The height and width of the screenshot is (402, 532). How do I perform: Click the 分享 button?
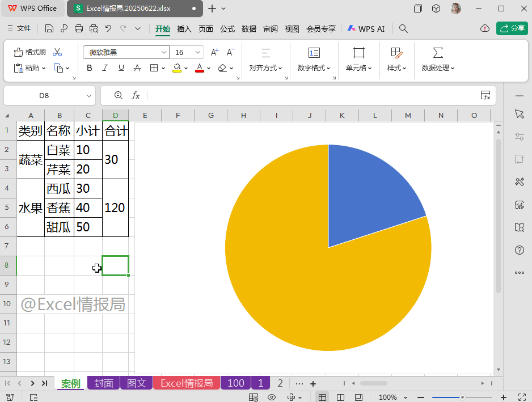click(x=512, y=27)
